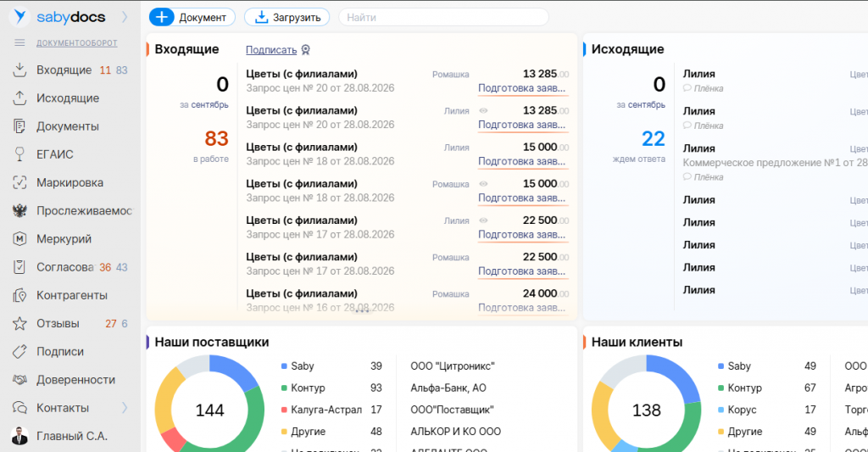
Task: Click the Подписать link in Входящие
Action: pyautogui.click(x=271, y=50)
